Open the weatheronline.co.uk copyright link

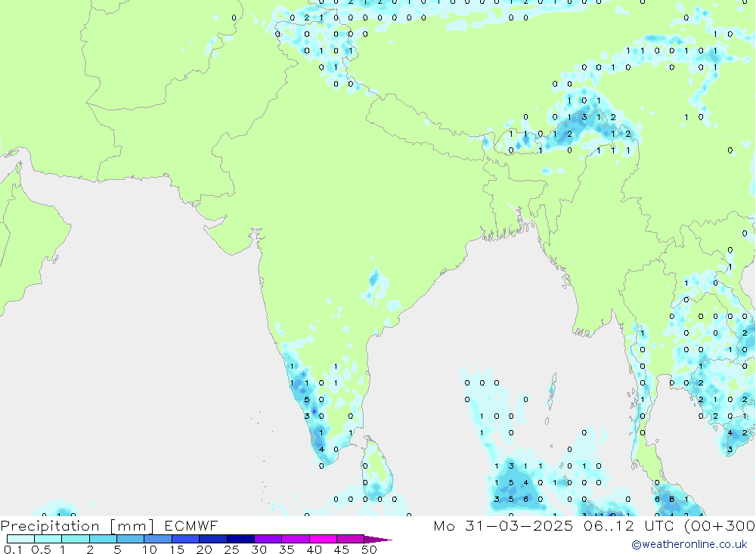tap(689, 544)
